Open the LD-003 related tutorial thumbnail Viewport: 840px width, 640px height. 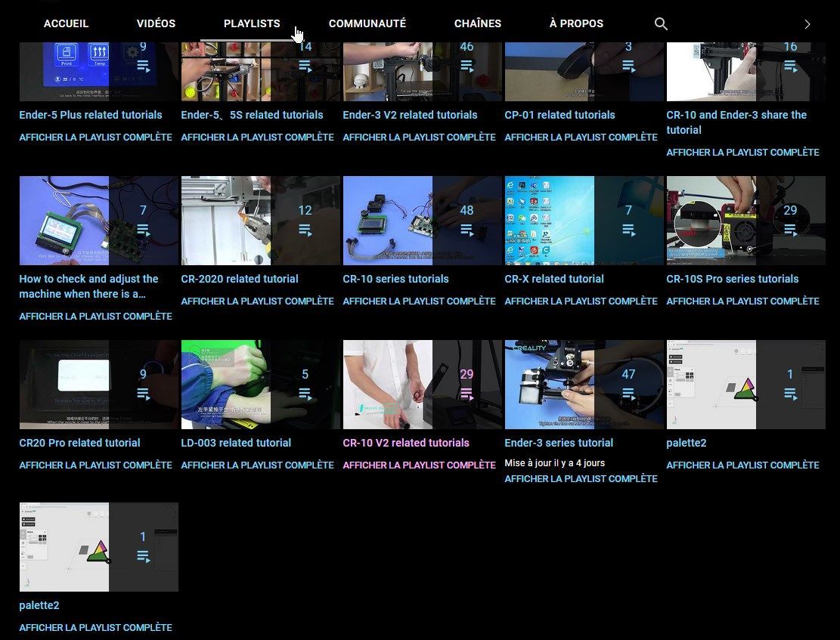pos(260,385)
